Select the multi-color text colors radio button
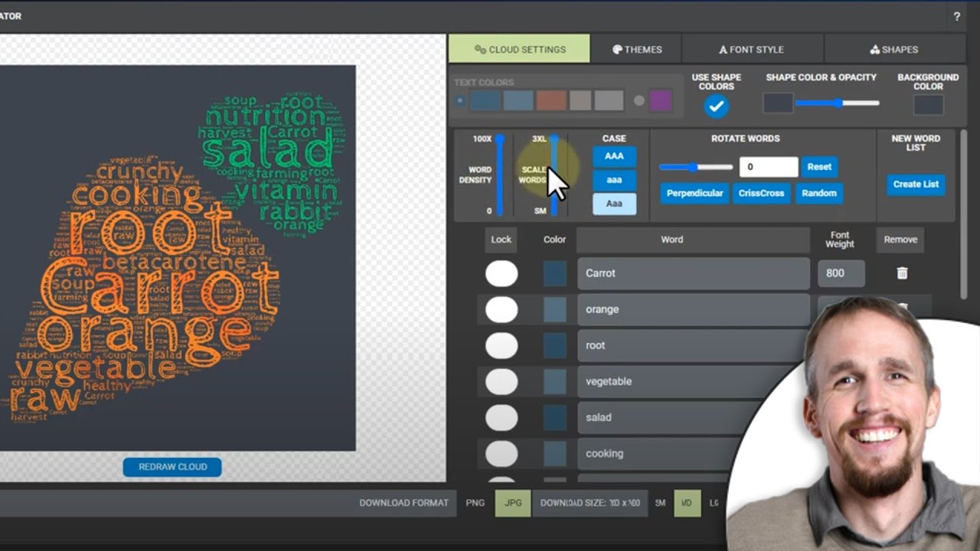Screen dimensions: 980x551 459,100
